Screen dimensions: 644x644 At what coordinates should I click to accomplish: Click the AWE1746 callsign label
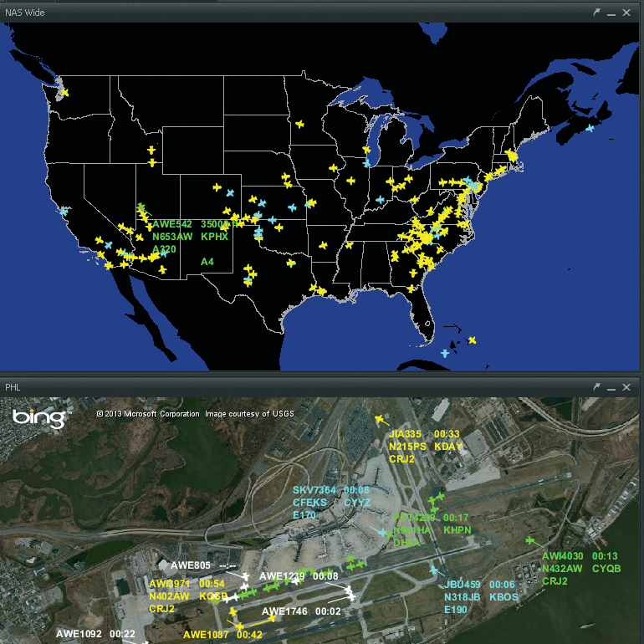pos(284,611)
